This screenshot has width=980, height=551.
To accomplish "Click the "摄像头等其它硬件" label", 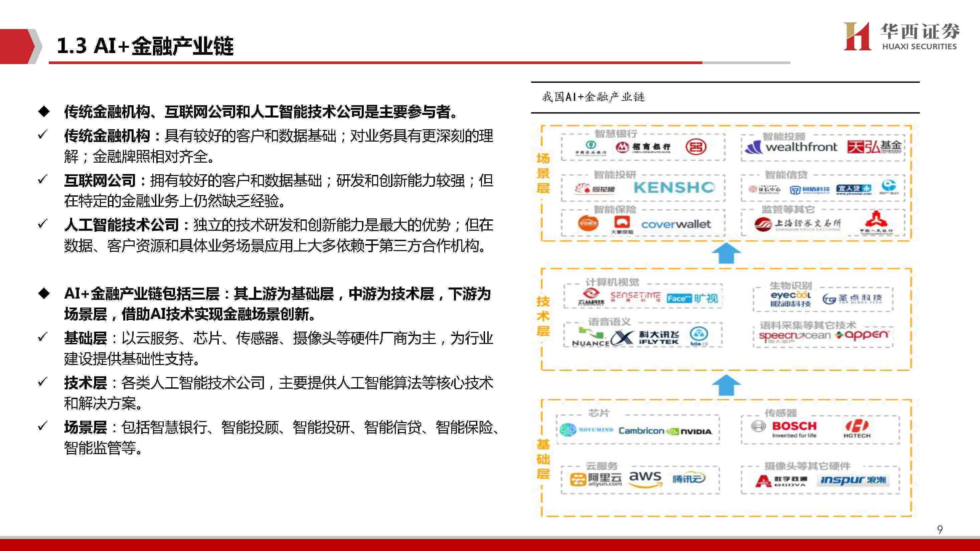I will click(807, 466).
